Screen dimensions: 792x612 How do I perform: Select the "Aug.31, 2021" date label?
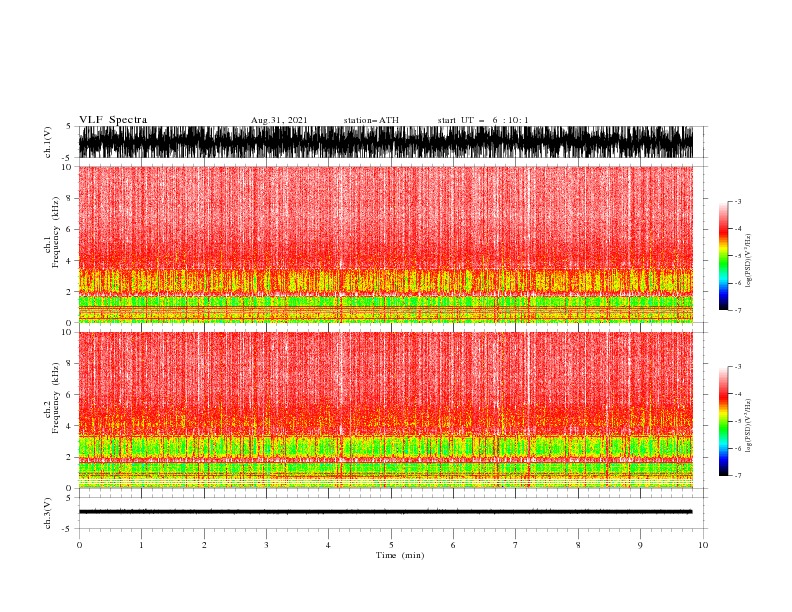(279, 120)
